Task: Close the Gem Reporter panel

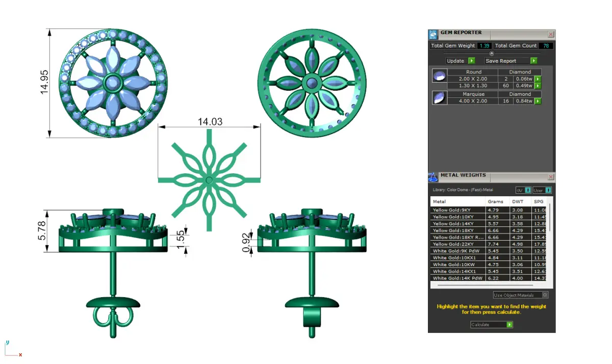Action: point(551,34)
